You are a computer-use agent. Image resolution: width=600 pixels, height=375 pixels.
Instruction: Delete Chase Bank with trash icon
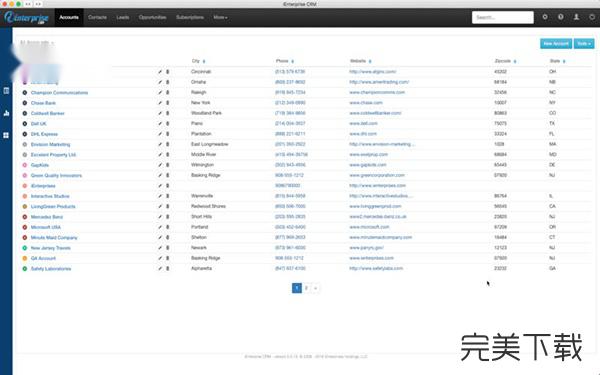click(167, 103)
